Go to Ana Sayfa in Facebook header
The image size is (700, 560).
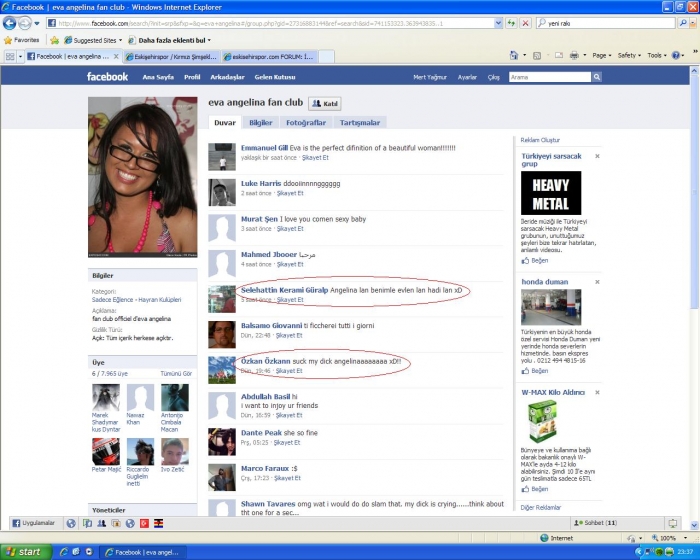pyautogui.click(x=158, y=77)
